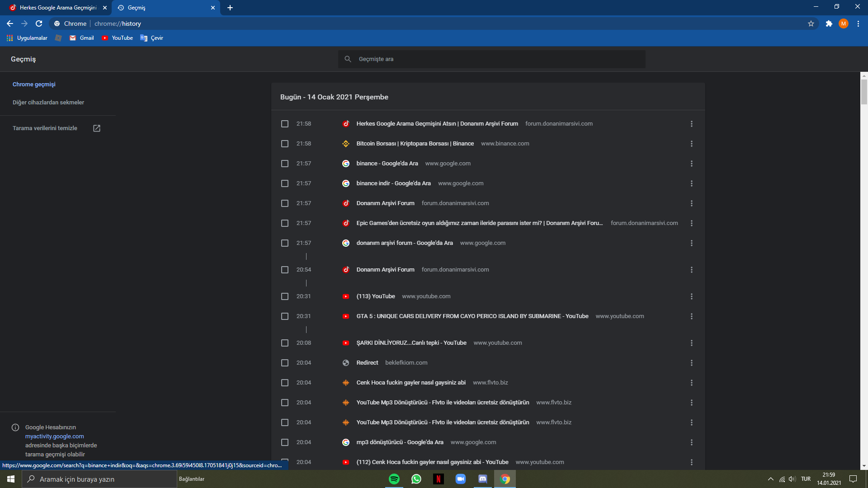
Task: Open a new tab with plus button
Action: click(230, 8)
